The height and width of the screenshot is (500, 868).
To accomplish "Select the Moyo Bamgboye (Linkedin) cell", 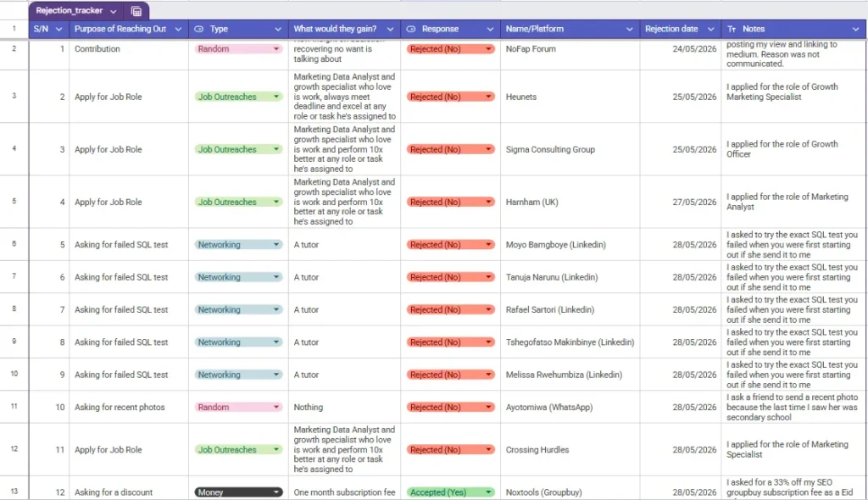I will click(x=570, y=245).
